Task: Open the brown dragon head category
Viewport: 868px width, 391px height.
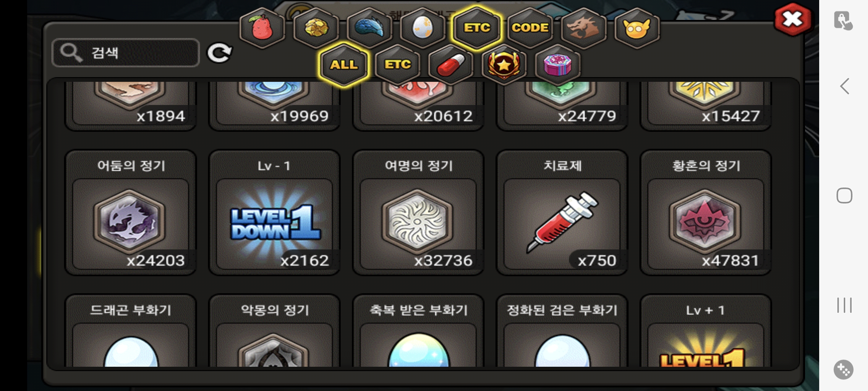Action: pos(583,28)
